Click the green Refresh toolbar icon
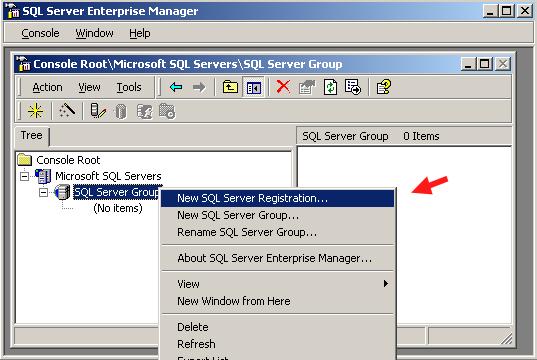The image size is (537, 360). click(330, 87)
